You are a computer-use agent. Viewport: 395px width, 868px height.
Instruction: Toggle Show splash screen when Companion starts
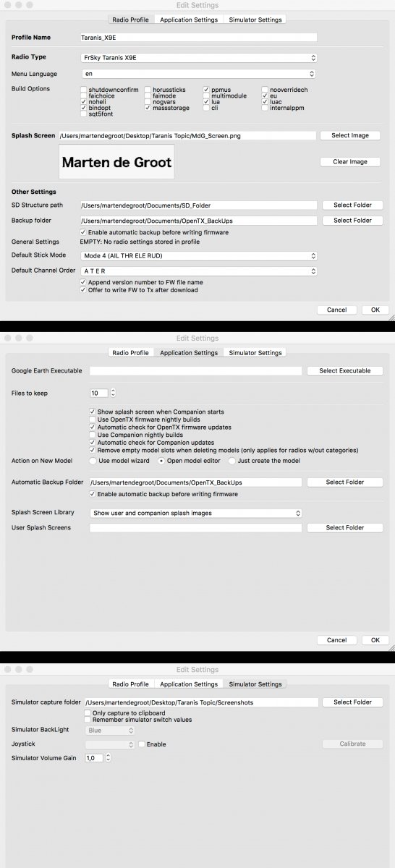(x=93, y=412)
